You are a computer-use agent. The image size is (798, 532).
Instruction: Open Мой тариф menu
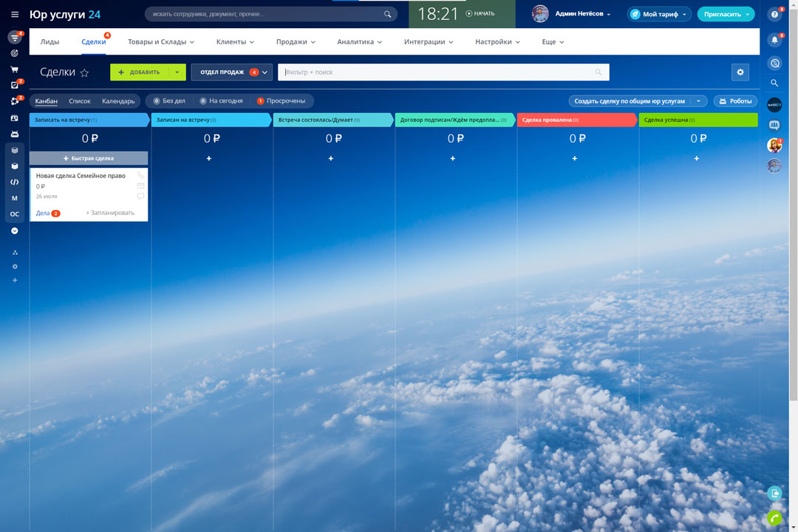(659, 14)
